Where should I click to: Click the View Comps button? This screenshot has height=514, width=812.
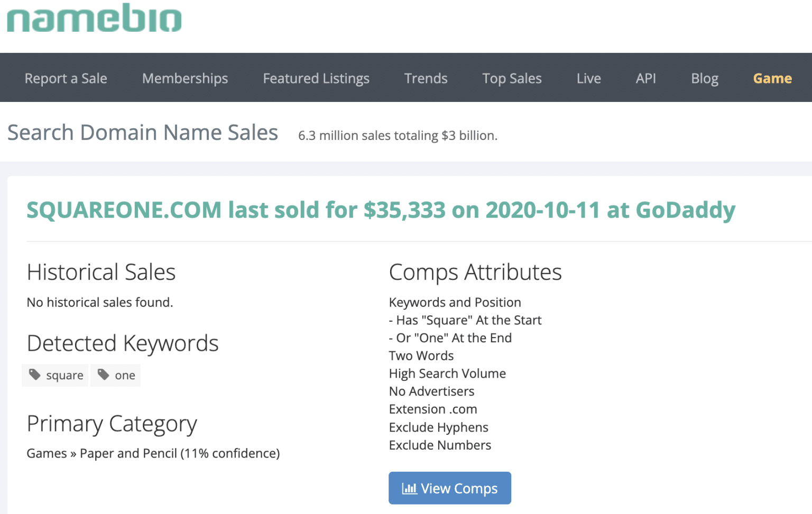coord(449,488)
